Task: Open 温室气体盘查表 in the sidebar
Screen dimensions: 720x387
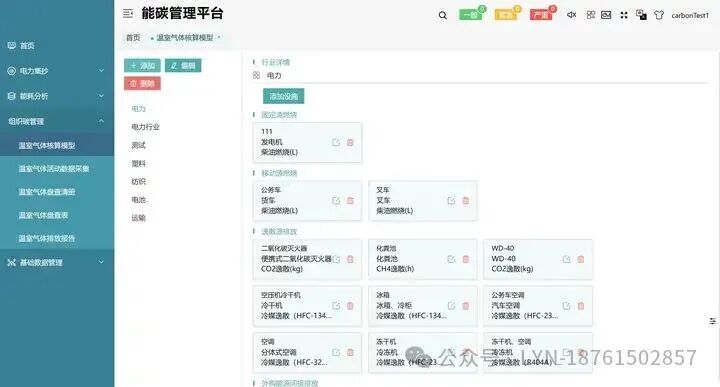Action: pyautogui.click(x=57, y=215)
